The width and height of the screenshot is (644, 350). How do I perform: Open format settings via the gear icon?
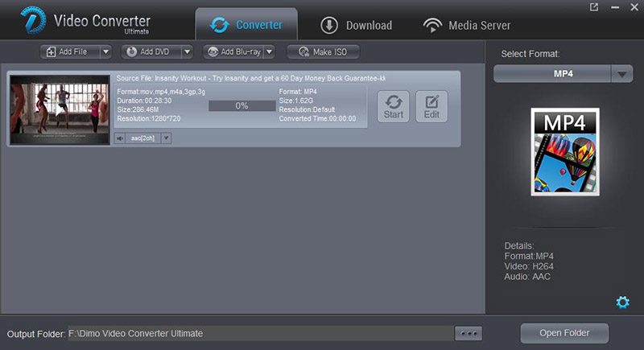click(x=622, y=303)
